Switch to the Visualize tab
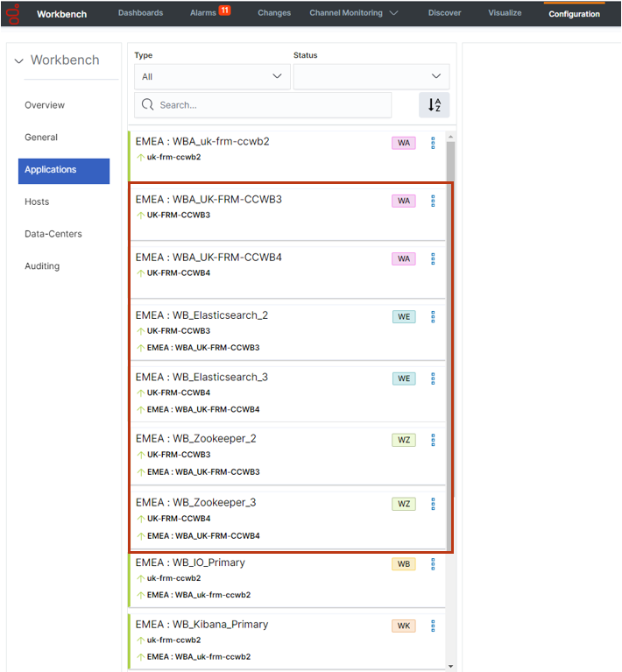Viewport: 622px width, 672px height. point(505,13)
